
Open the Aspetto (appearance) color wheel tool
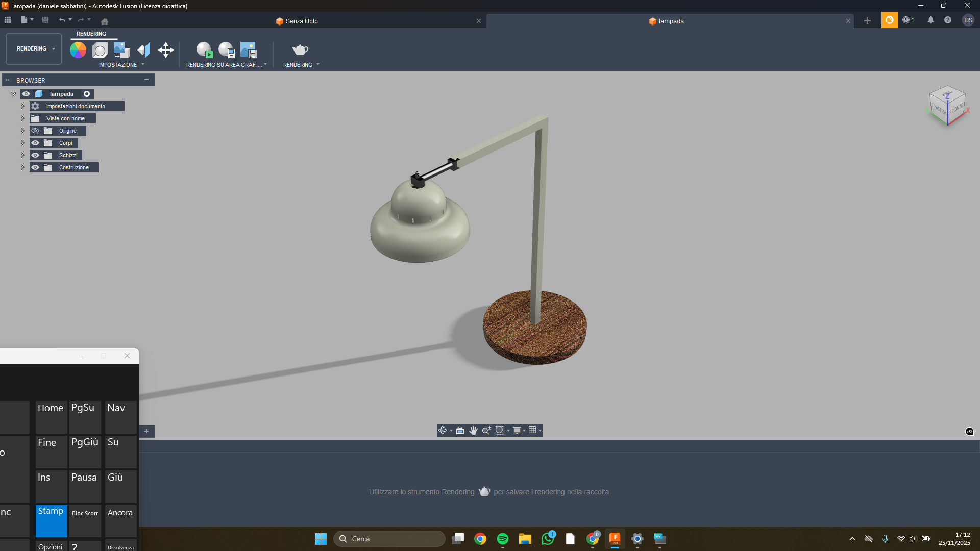tap(78, 49)
